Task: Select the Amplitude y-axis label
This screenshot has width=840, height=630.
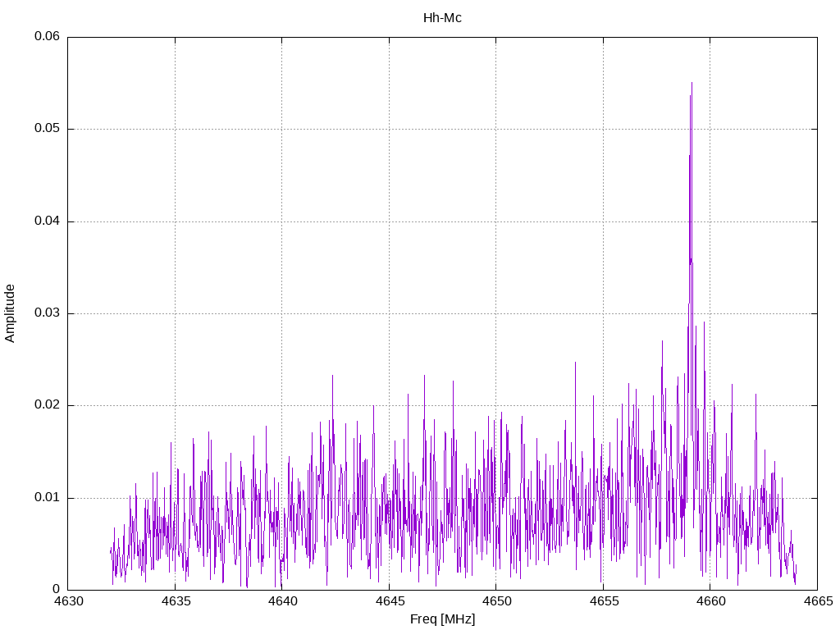Action: 10,313
